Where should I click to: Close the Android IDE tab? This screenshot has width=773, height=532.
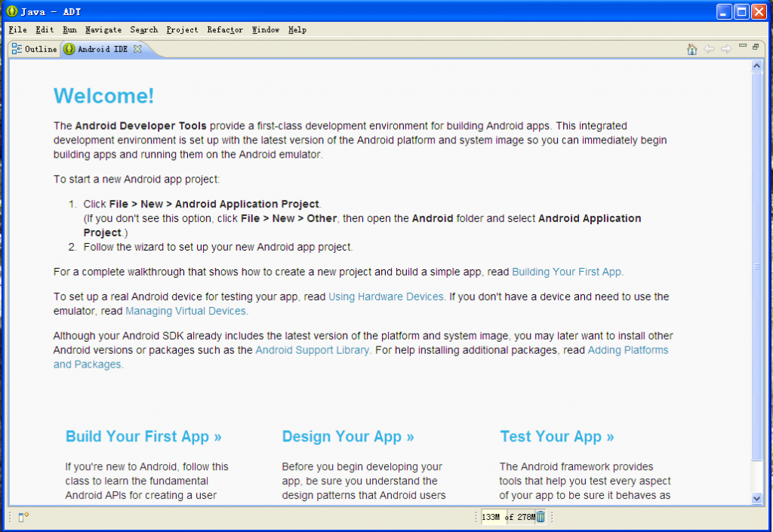click(137, 49)
